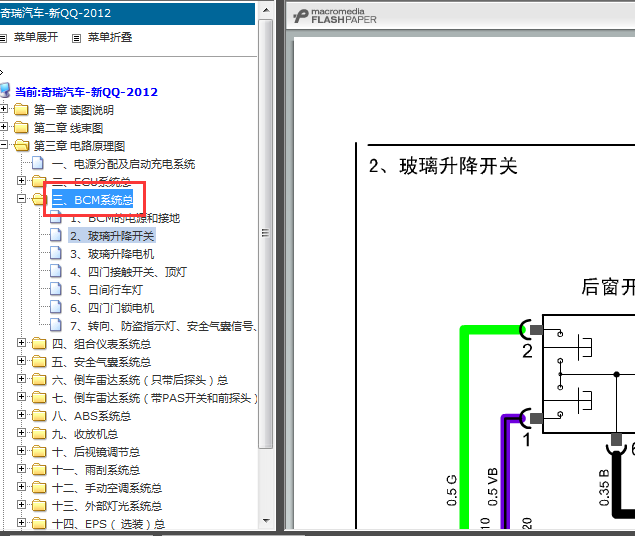The height and width of the screenshot is (536, 635).
Task: Open page 2、玻璃升降开关
Action: point(112,236)
